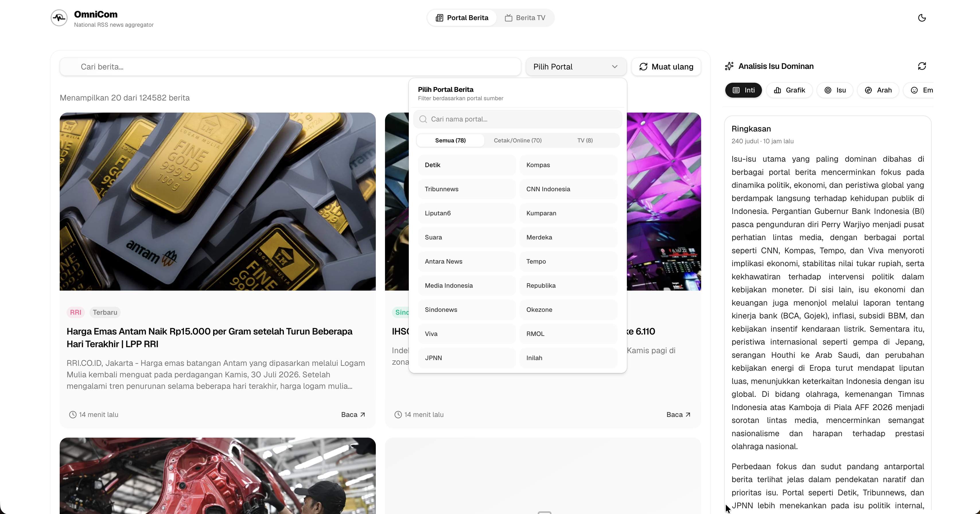980x514 pixels.
Task: Choose Republika portal
Action: pos(568,285)
